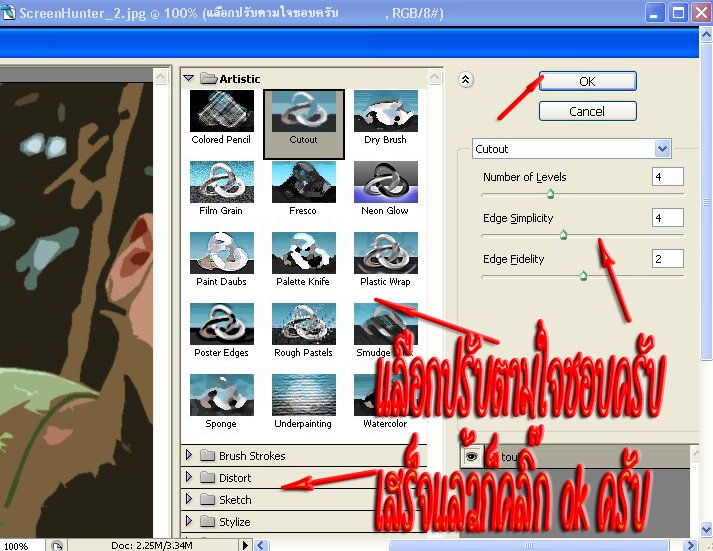Image resolution: width=713 pixels, height=551 pixels.
Task: Cancel the filter gallery dialog
Action: [x=587, y=111]
